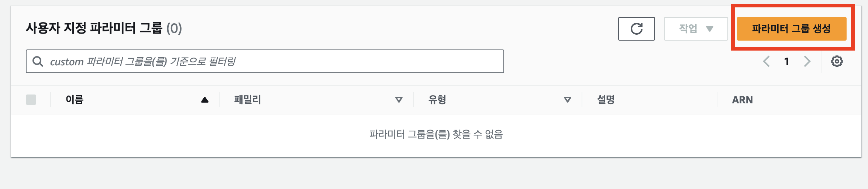The image size is (868, 189).
Task: Sort by 유형 column header
Action: tap(437, 100)
